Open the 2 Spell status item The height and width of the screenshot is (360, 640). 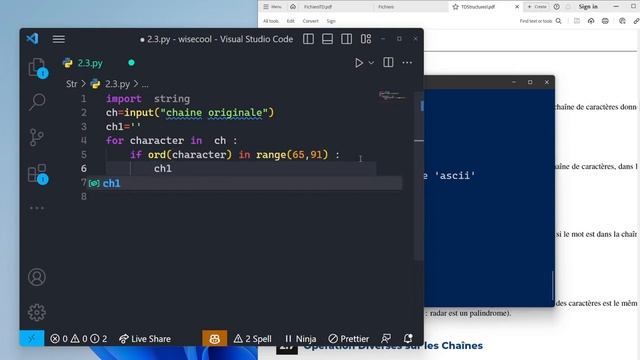pos(253,339)
